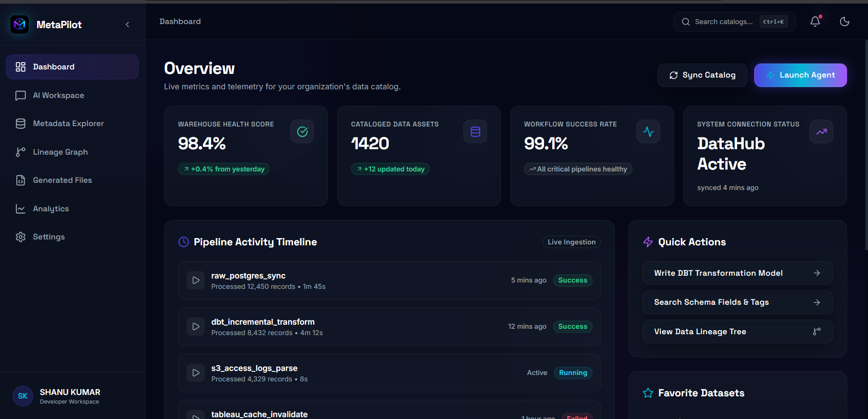Click the MetaPilot logo icon
868x419 pixels.
click(x=19, y=24)
